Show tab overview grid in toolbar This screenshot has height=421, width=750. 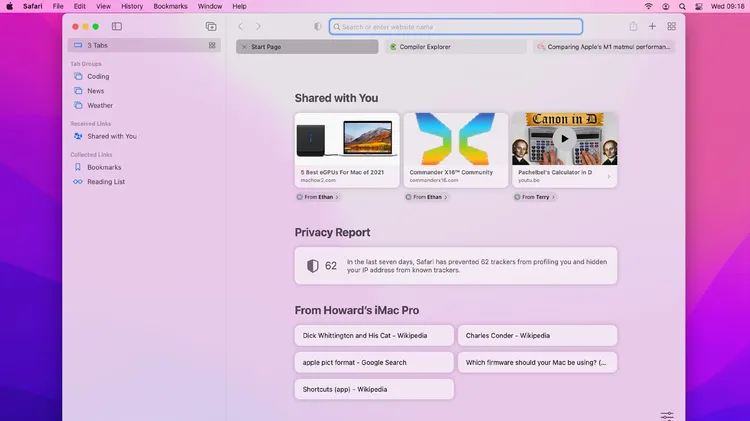click(x=672, y=26)
